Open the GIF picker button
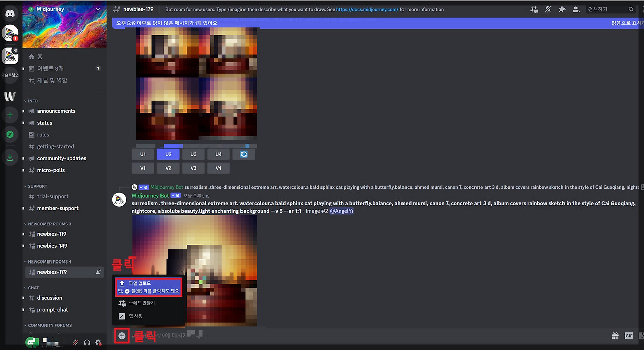Viewport: 644px width, 350px height. tap(629, 336)
